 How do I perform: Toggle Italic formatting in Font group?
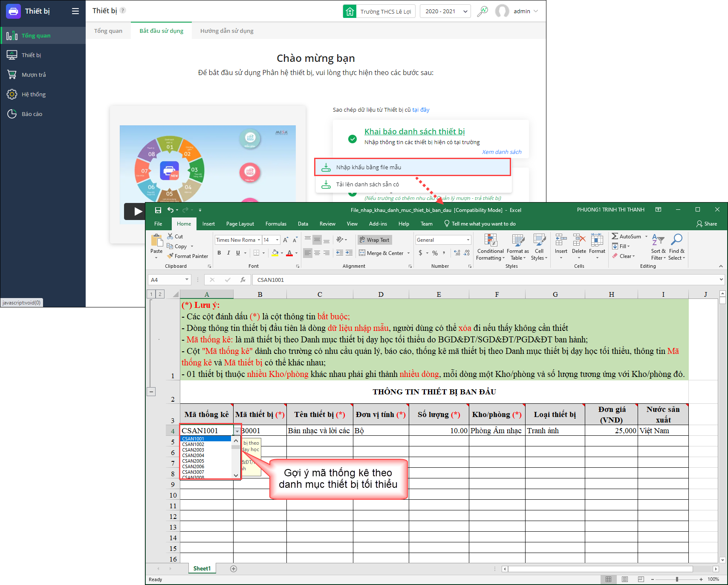coord(228,253)
